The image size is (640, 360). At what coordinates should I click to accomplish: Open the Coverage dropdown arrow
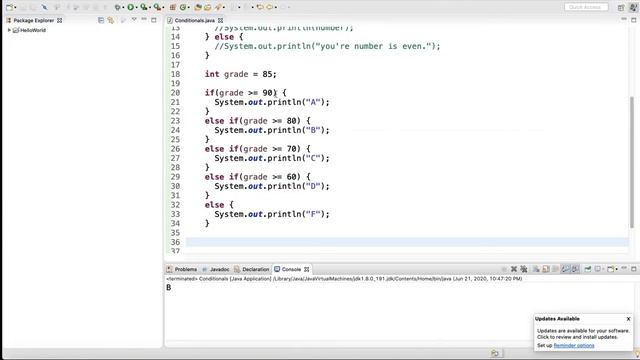[150, 7]
